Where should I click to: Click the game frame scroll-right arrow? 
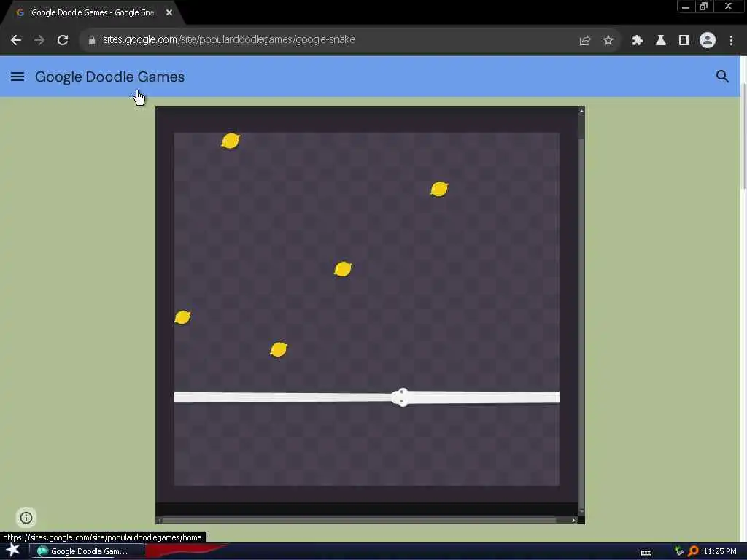pyautogui.click(x=573, y=520)
